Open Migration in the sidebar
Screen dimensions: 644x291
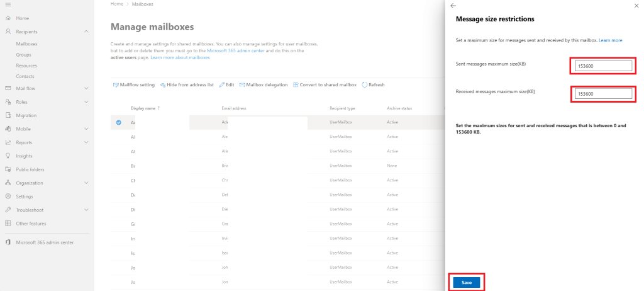coord(26,116)
